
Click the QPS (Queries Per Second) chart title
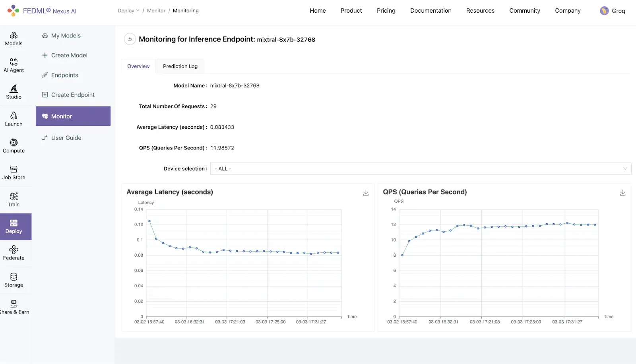(425, 192)
